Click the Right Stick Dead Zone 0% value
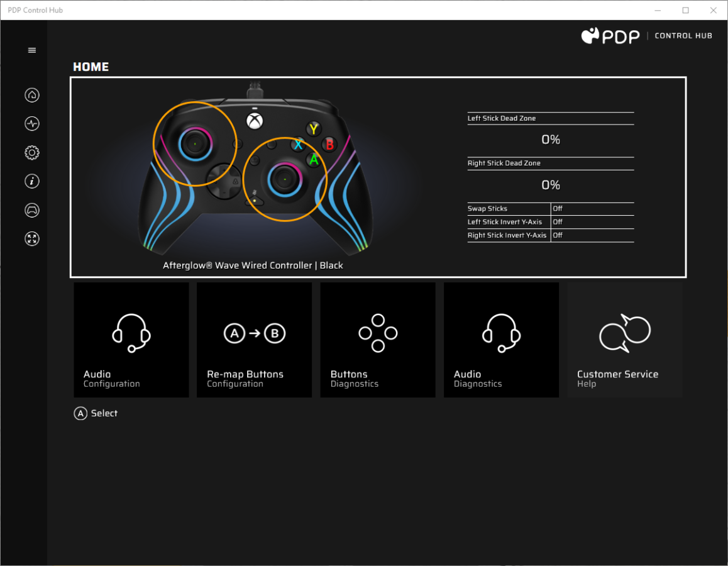This screenshot has width=728, height=566. 551,186
